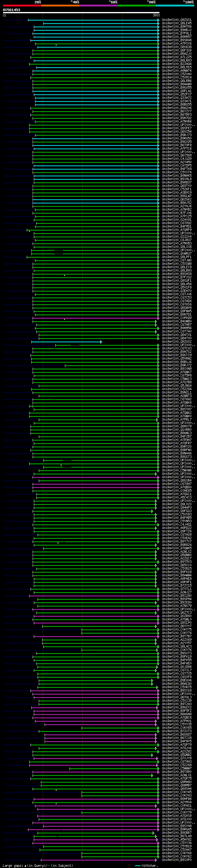Click the Large gaps legend text
Image resolution: width=197 pixels, height=868 pixels.
38,866
